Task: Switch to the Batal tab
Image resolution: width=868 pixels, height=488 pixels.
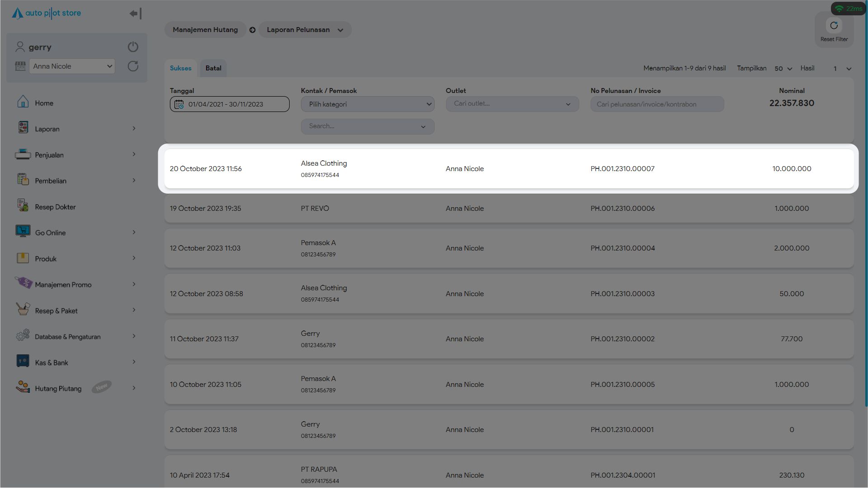Action: coord(213,68)
